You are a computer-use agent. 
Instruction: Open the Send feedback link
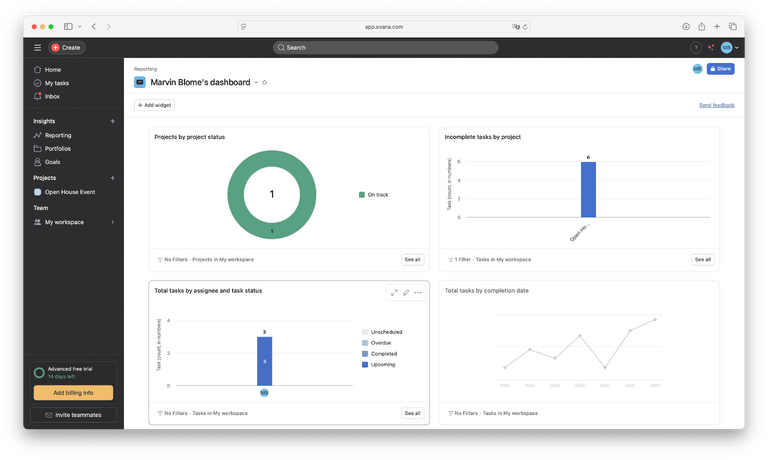[716, 105]
